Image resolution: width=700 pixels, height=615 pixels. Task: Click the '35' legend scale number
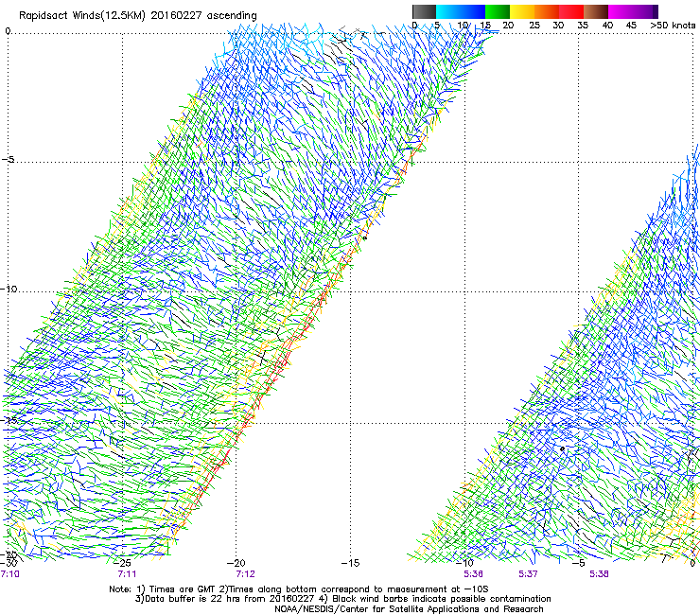(x=583, y=26)
